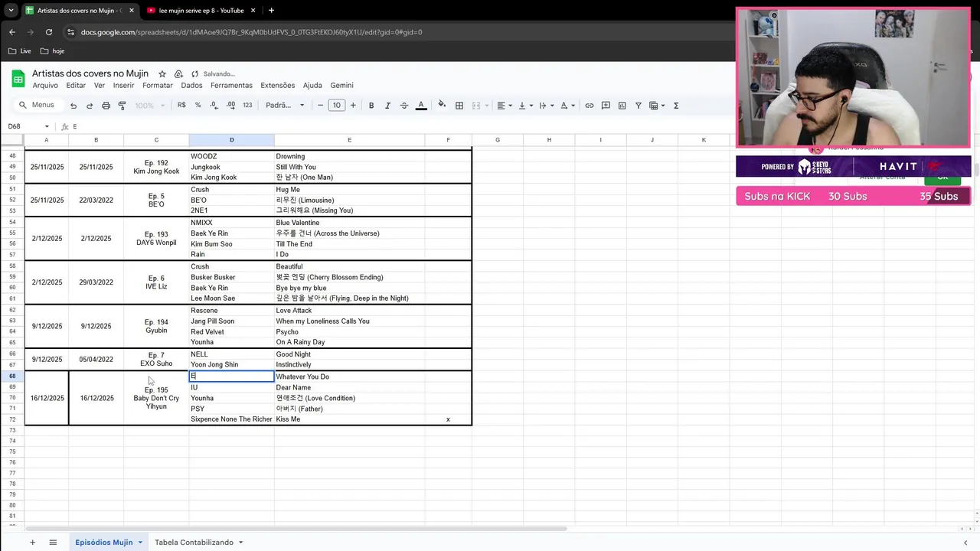
Task: Increase decimal places
Action: click(x=230, y=106)
